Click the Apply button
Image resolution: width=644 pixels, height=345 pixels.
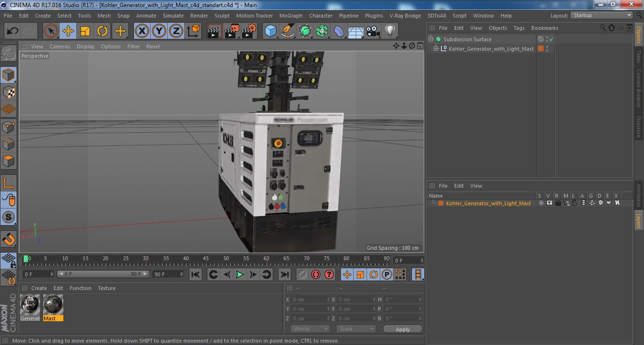[x=402, y=329]
